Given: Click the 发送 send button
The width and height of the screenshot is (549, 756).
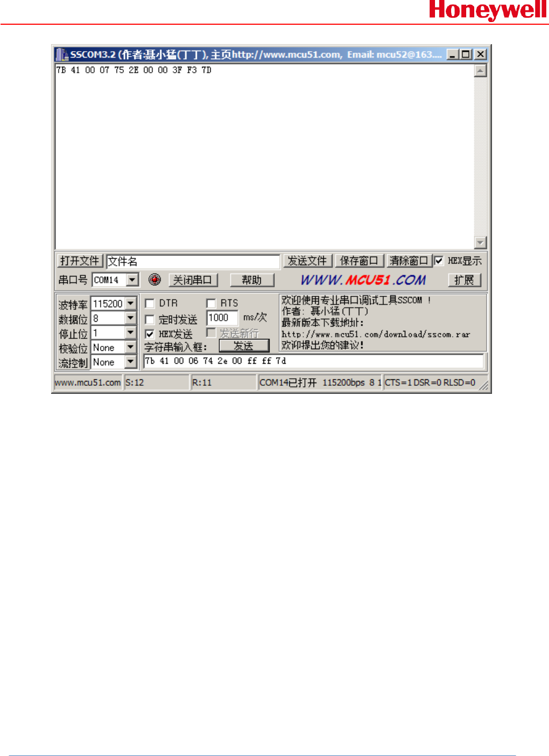Looking at the screenshot, I should tap(244, 346).
